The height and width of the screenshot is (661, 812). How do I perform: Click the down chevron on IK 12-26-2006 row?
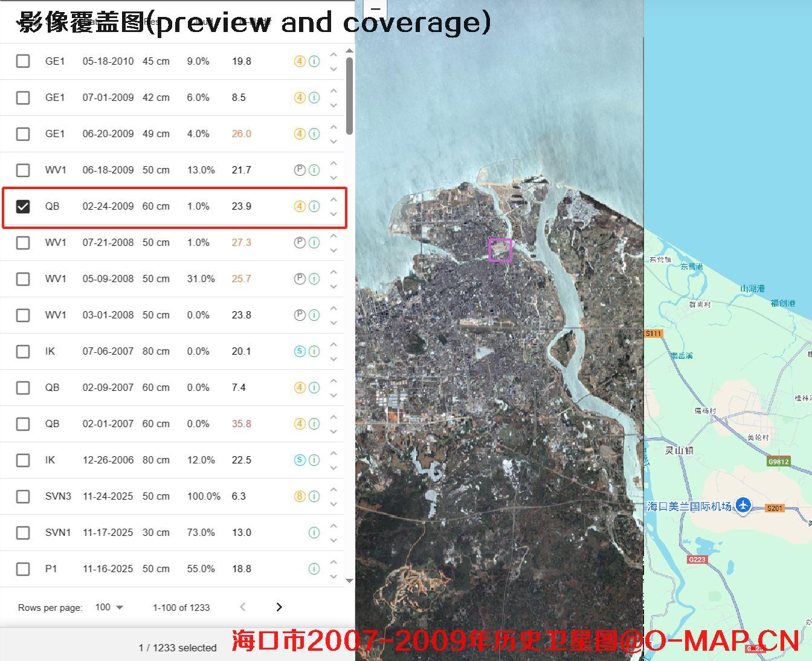333,468
